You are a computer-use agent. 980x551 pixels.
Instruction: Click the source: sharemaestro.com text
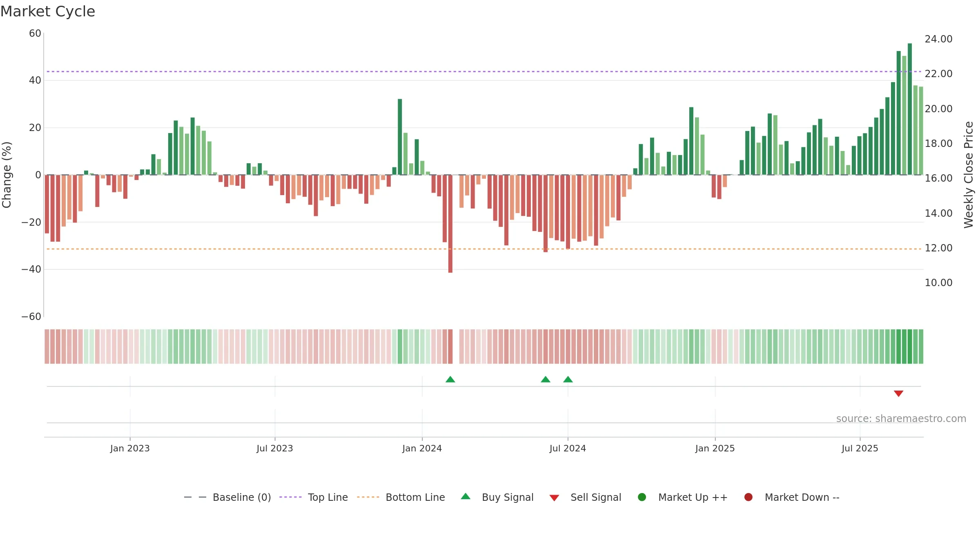pyautogui.click(x=901, y=418)
